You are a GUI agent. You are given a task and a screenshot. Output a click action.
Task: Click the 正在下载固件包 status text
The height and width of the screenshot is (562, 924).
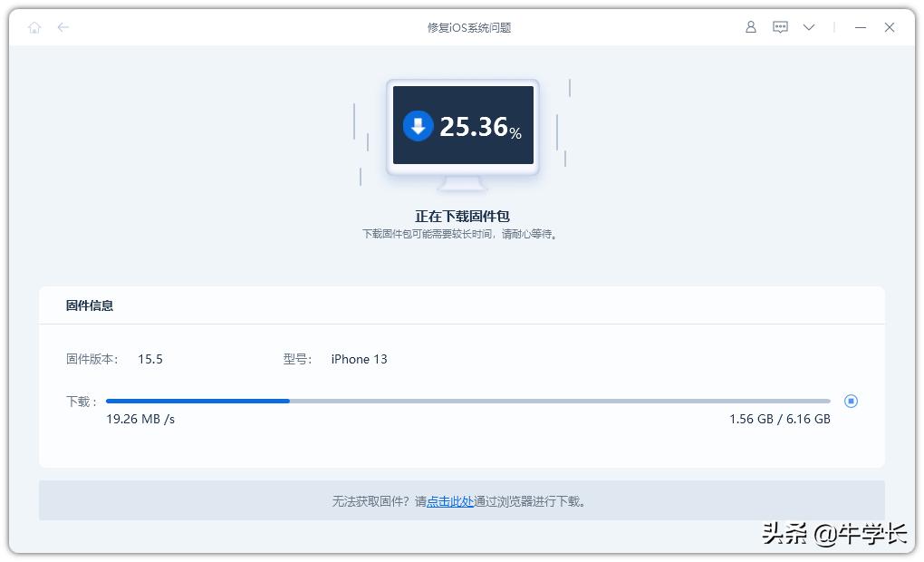(462, 216)
